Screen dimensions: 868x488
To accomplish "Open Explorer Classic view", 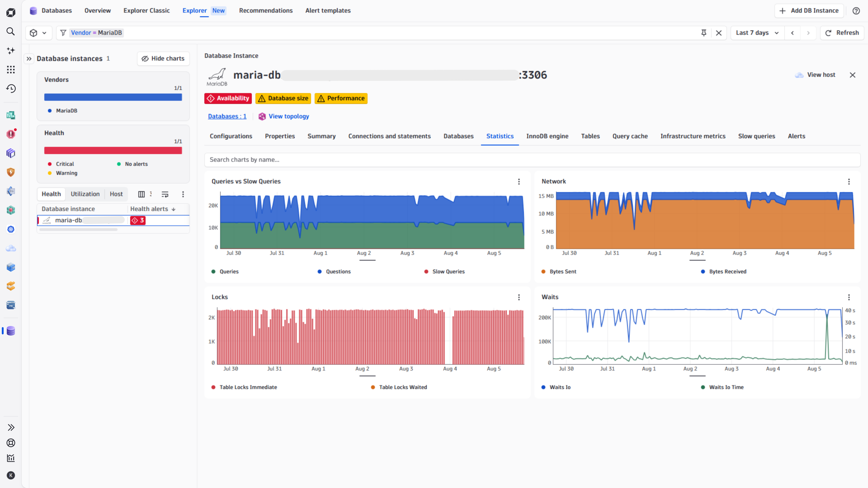I will [146, 10].
